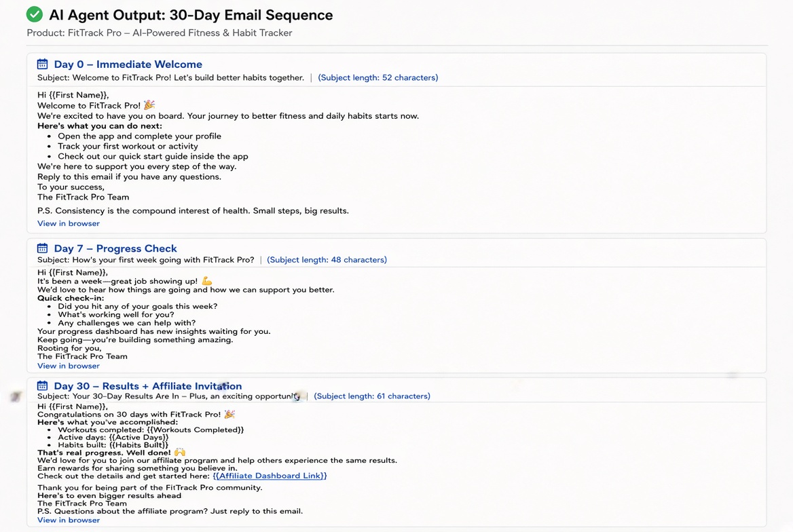
Task: Click the Subject length: 61 characters note
Action: [x=372, y=396]
